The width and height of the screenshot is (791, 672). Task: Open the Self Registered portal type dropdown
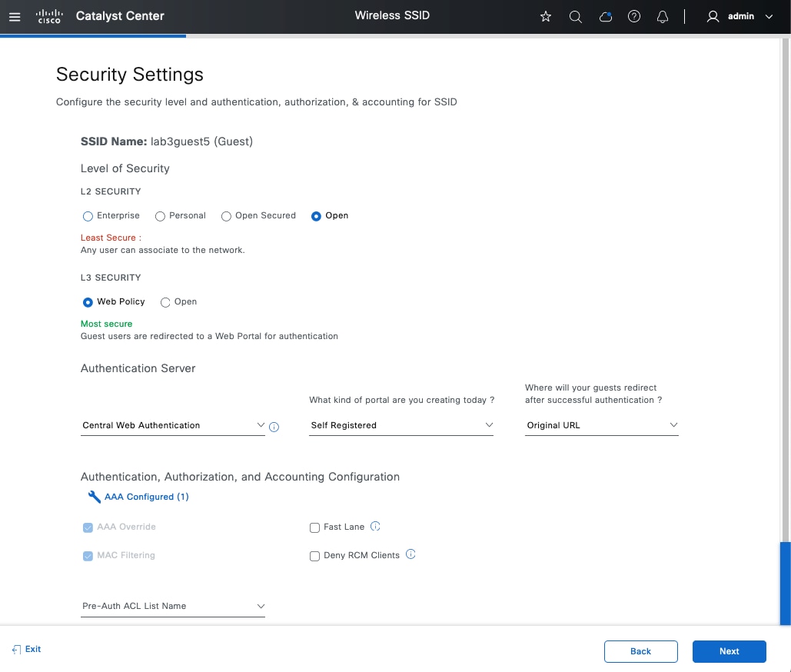pos(400,425)
